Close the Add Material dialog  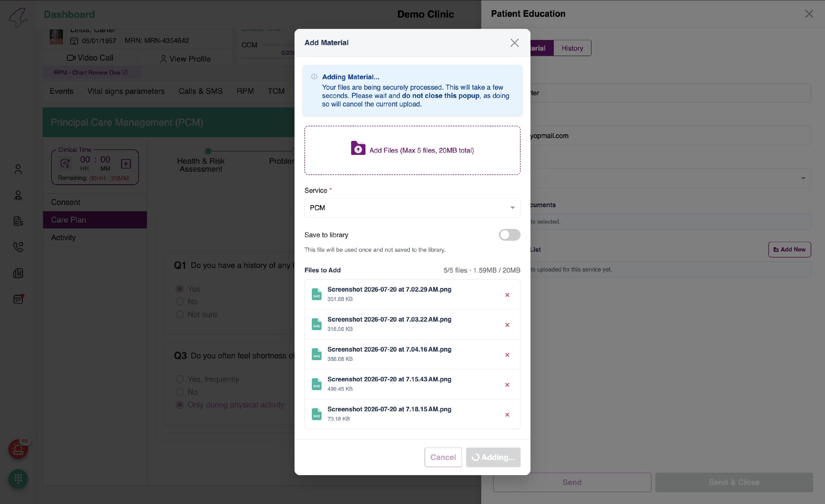(514, 43)
